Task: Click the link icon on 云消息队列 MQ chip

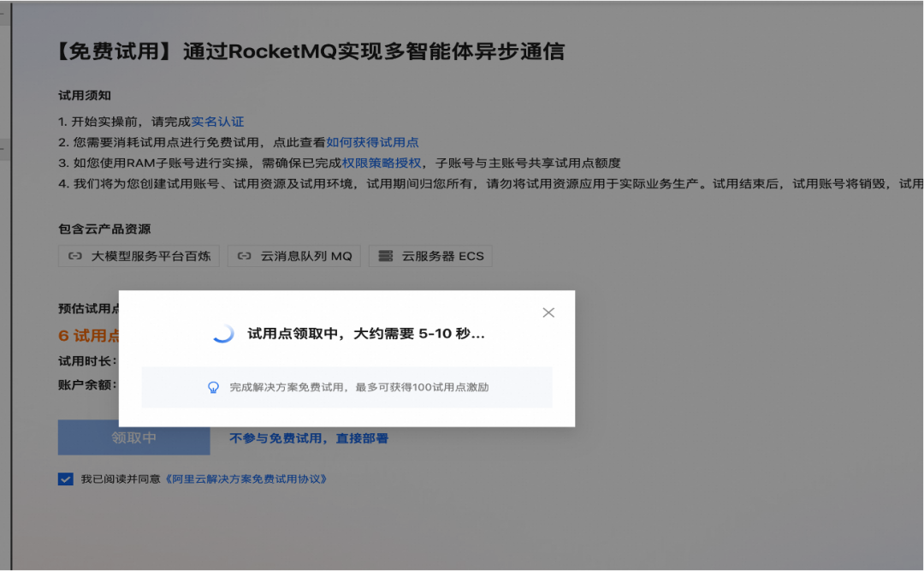Action: pos(244,255)
